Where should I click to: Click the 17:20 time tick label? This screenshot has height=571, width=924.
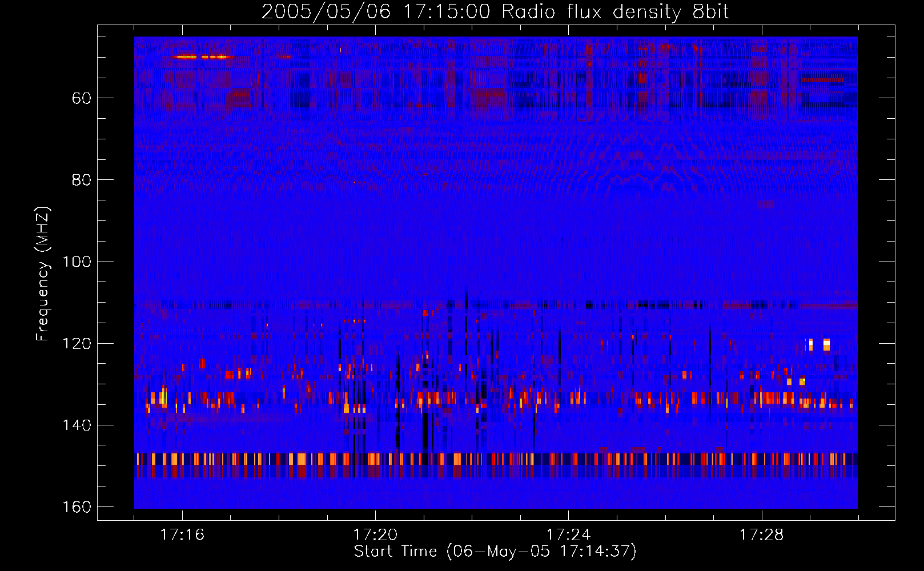click(x=375, y=534)
